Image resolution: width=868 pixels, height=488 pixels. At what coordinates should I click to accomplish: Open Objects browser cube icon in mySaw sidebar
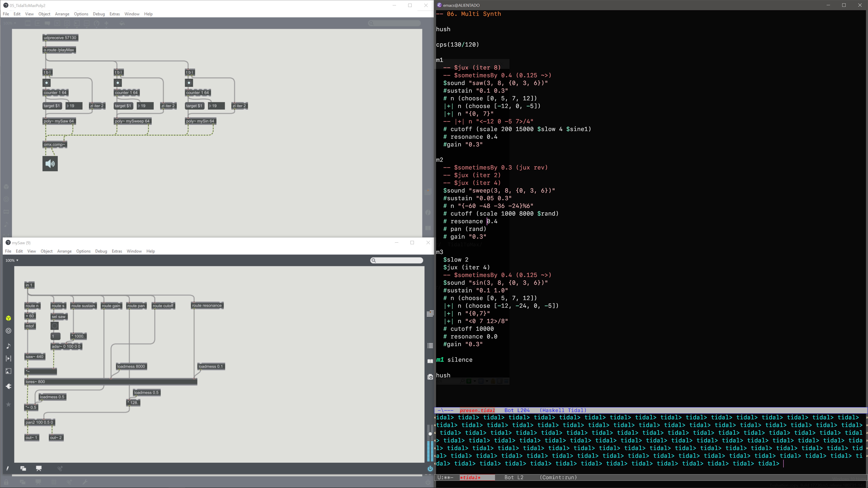pos(8,318)
